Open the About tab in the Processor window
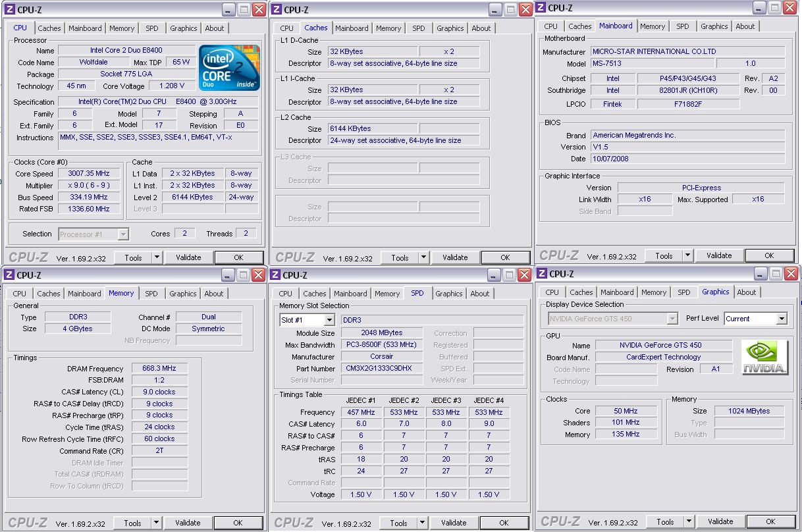Viewport: 802px width, 532px height. (215, 28)
